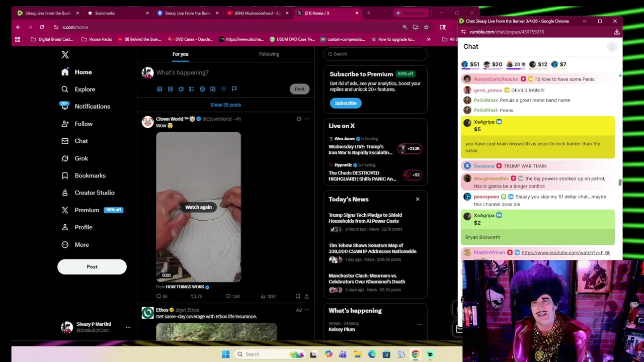
Task: Click the Rumble chat scrollbar thumb
Action: pos(620,183)
